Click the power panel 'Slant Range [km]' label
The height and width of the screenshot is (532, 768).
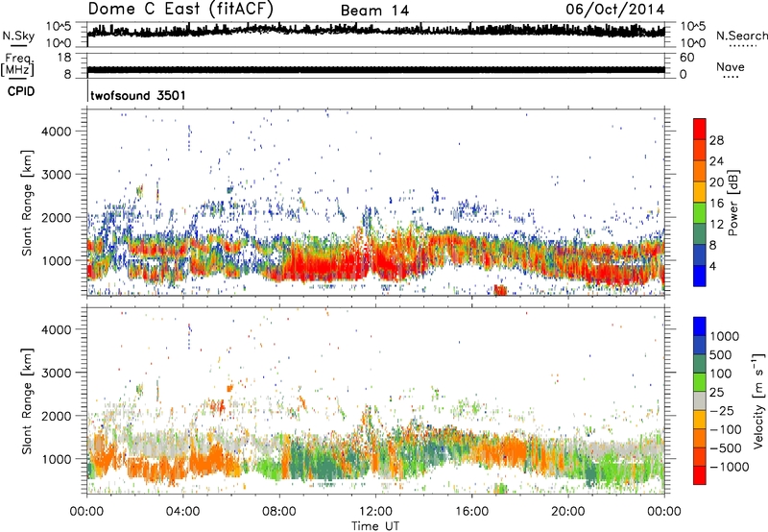[27, 203]
